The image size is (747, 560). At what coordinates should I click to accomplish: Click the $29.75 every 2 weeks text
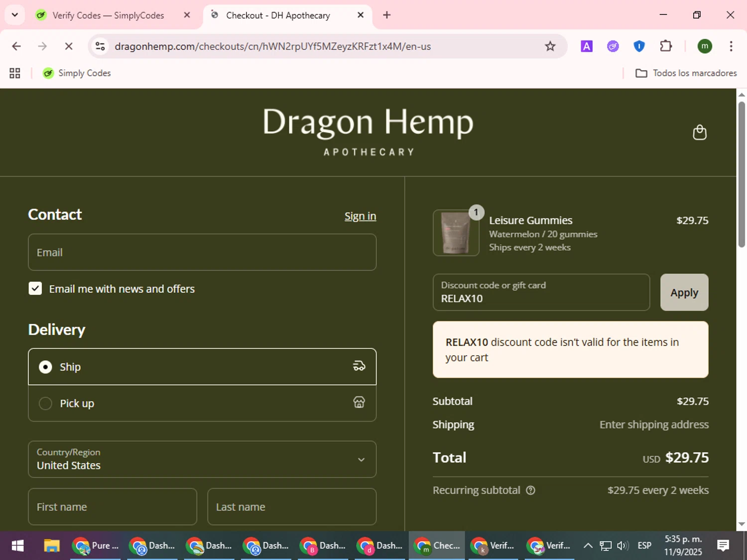tap(658, 490)
